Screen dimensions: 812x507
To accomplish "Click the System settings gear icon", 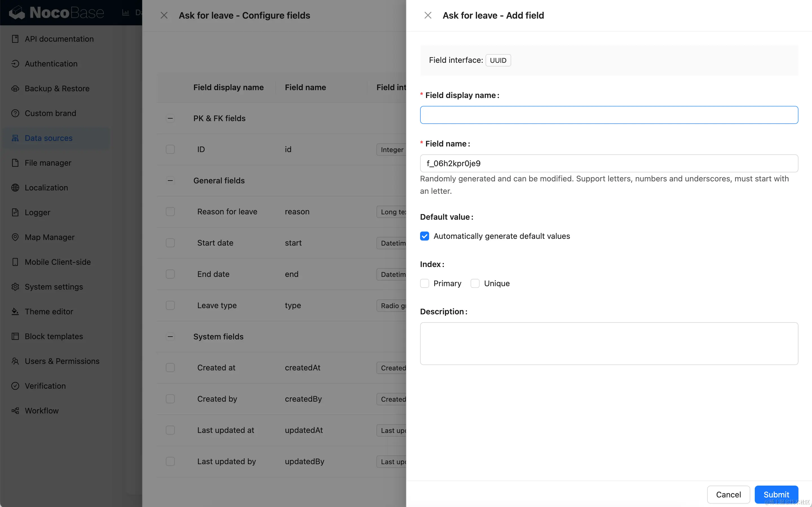I will (x=15, y=287).
